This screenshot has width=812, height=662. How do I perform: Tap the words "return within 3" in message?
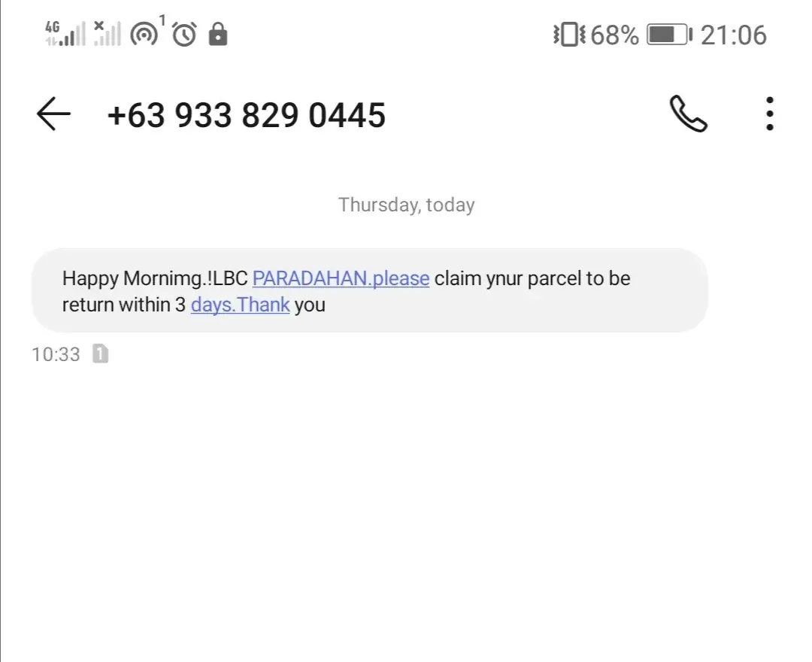124,305
